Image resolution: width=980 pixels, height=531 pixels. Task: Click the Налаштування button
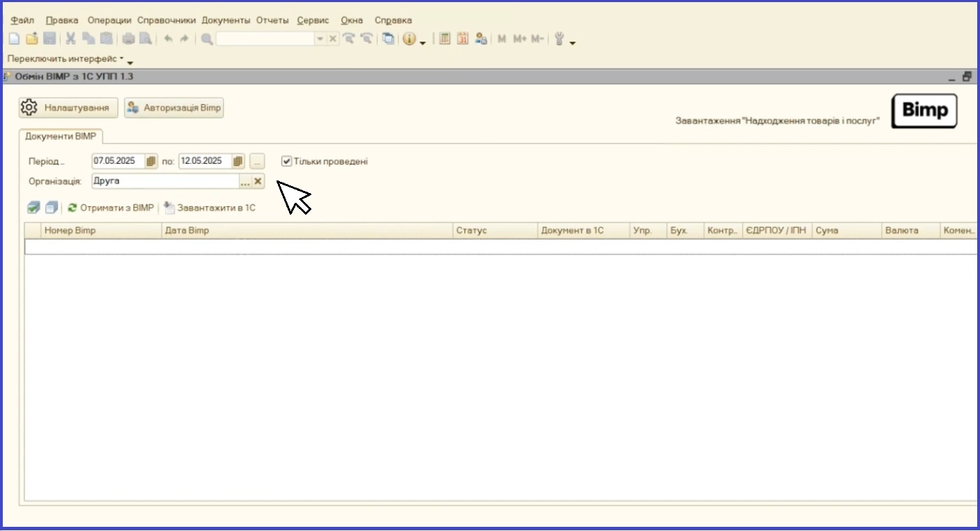pyautogui.click(x=68, y=108)
